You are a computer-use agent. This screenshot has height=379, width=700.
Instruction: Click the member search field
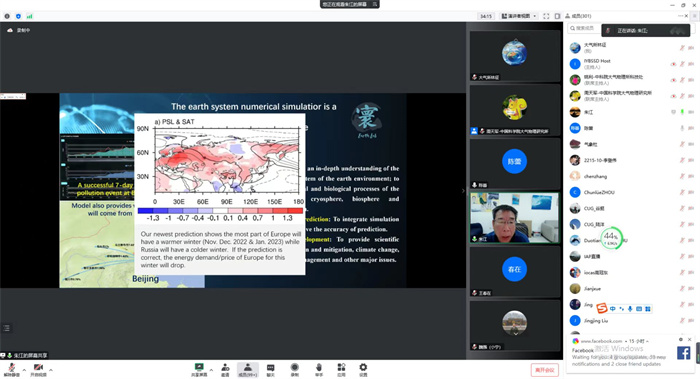583,28
